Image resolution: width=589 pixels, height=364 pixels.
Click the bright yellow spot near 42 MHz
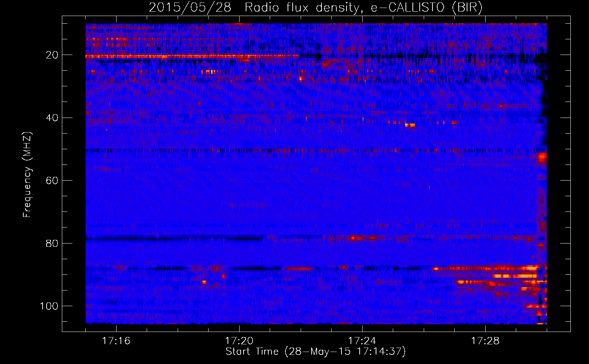(x=410, y=125)
